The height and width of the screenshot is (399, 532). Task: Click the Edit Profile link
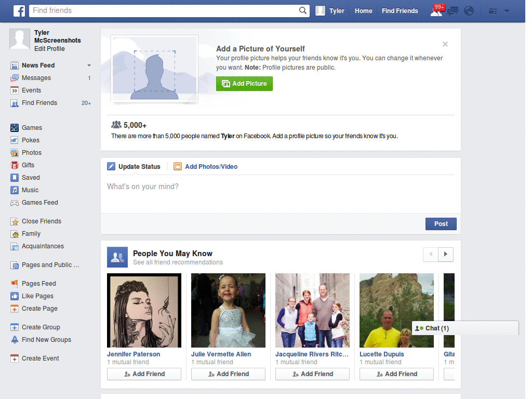(49, 49)
